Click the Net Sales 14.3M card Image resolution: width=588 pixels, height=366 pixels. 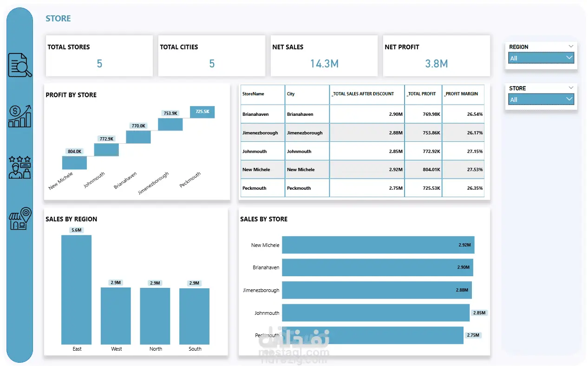tap(324, 56)
